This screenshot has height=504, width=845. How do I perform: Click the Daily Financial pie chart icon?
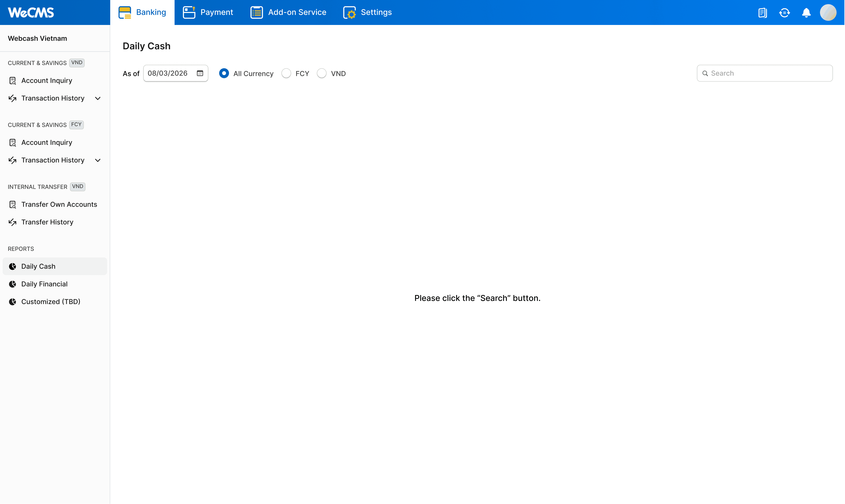point(13,284)
